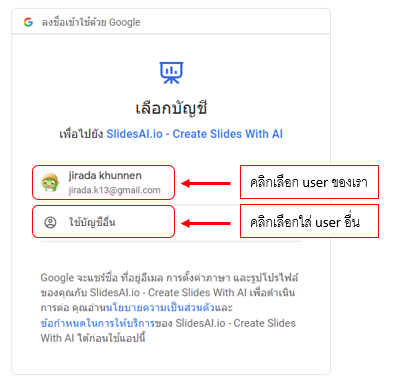The image size is (395, 383).
Task: Click the person circle icon for another account
Action: click(x=50, y=222)
